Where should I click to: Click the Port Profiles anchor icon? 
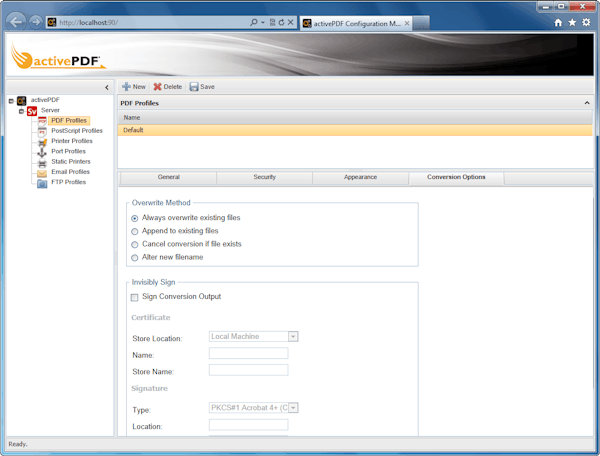42,153
